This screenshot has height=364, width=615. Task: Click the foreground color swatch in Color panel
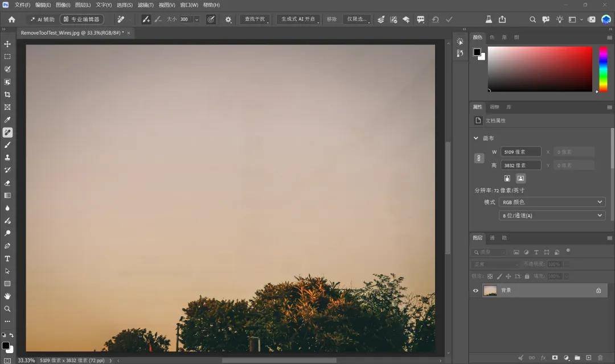(477, 52)
